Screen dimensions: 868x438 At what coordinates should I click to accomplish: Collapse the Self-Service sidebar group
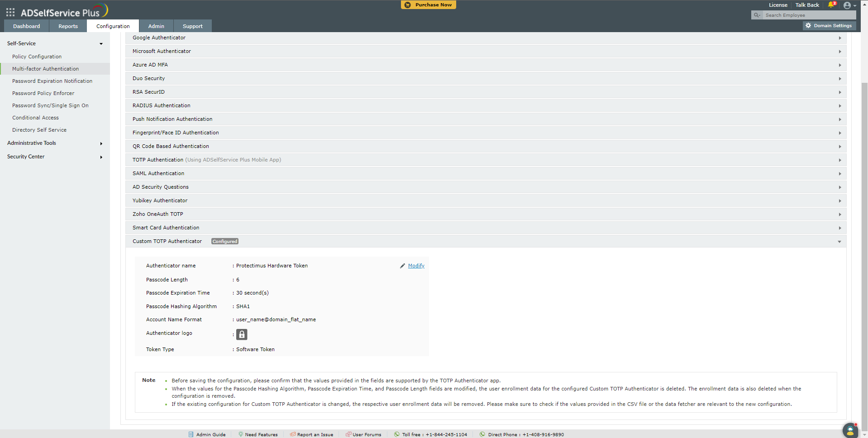click(x=55, y=43)
